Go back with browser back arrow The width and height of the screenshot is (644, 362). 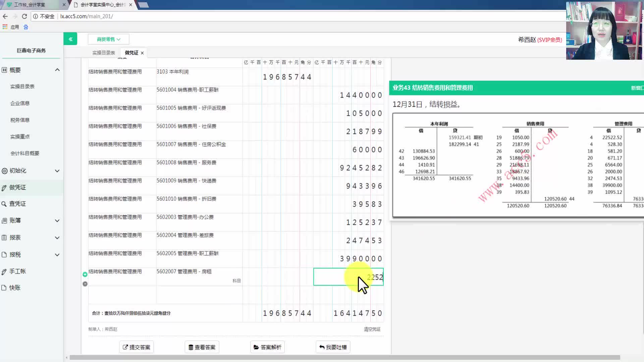click(x=5, y=16)
